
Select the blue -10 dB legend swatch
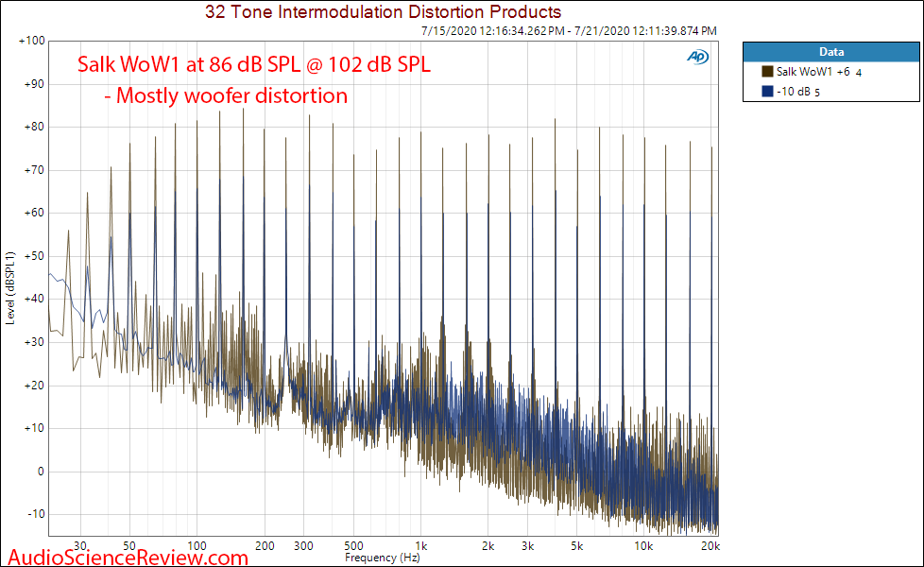tap(767, 91)
